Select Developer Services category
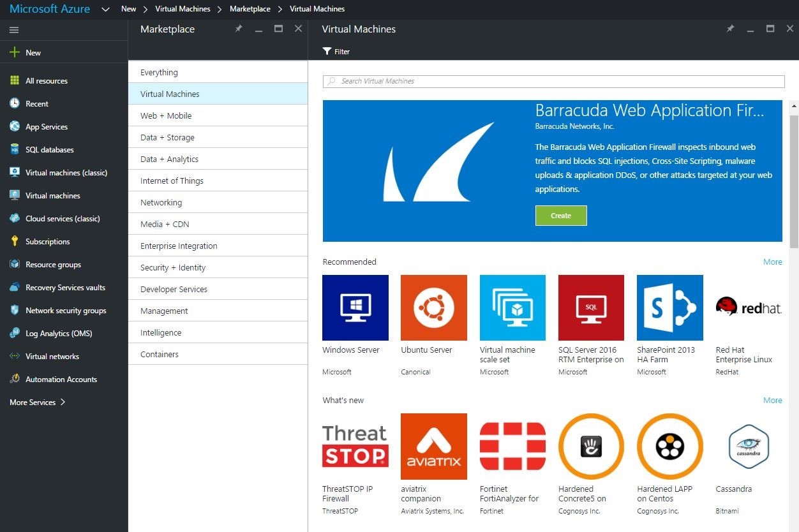 pos(218,289)
